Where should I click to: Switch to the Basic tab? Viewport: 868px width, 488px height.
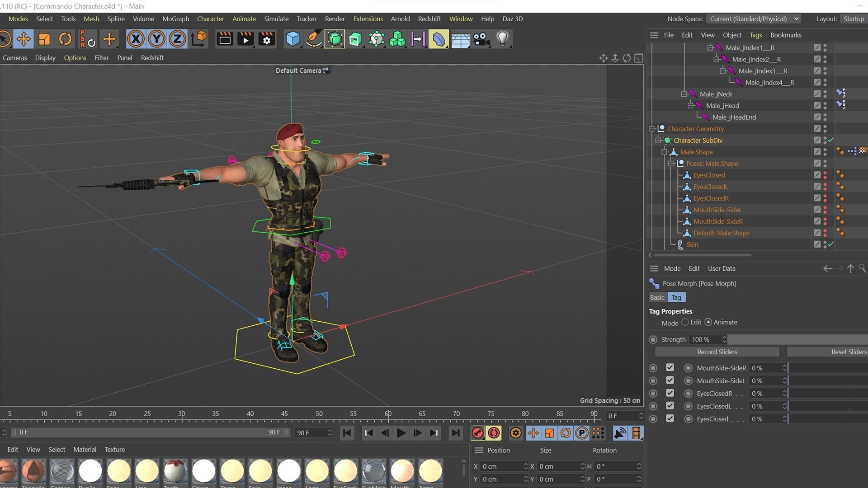coord(657,297)
